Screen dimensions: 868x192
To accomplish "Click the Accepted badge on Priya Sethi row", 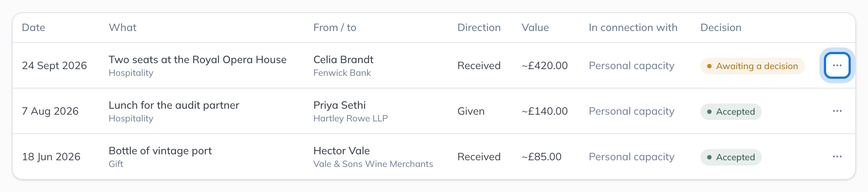I will (731, 112).
